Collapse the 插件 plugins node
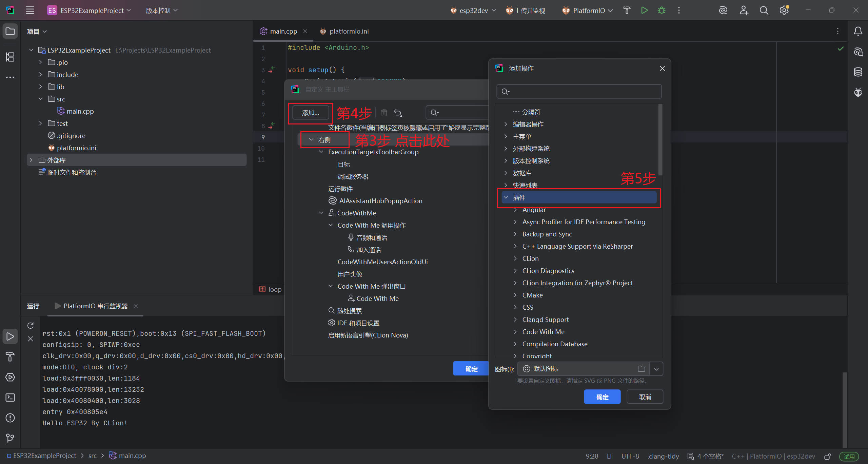The height and width of the screenshot is (464, 868). click(x=506, y=197)
